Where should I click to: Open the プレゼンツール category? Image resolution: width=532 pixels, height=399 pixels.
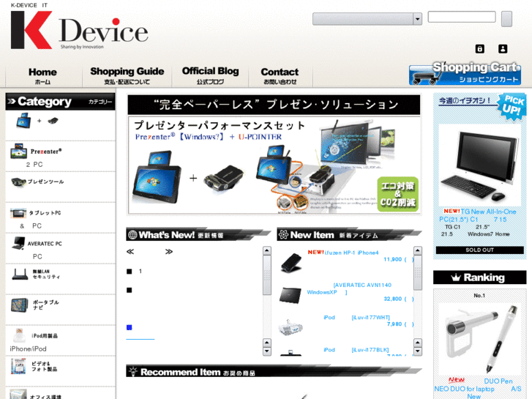(37, 182)
